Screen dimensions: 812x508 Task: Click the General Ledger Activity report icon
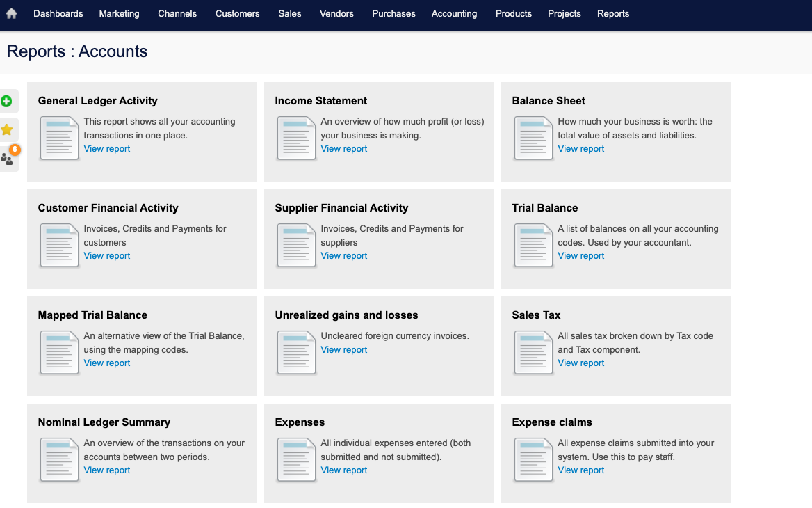[x=58, y=138]
